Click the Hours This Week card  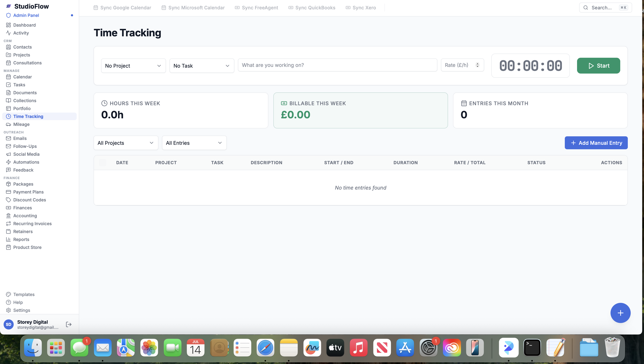click(x=181, y=110)
